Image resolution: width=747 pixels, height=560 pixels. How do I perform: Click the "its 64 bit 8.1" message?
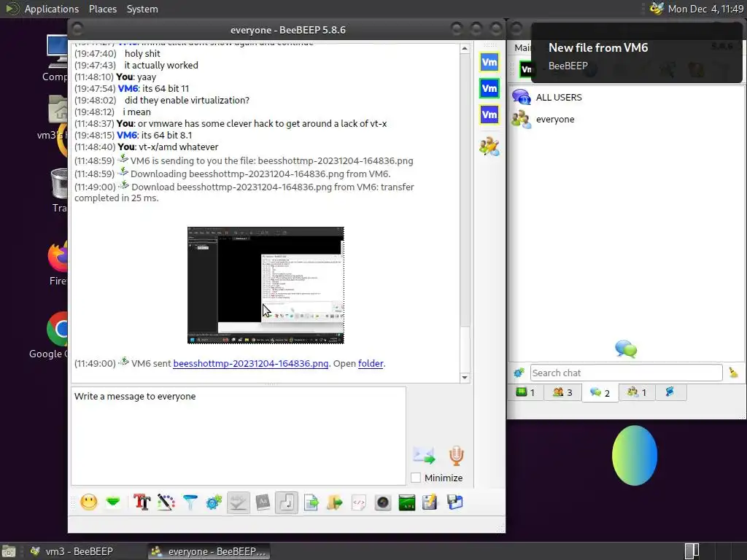pyautogui.click(x=167, y=135)
